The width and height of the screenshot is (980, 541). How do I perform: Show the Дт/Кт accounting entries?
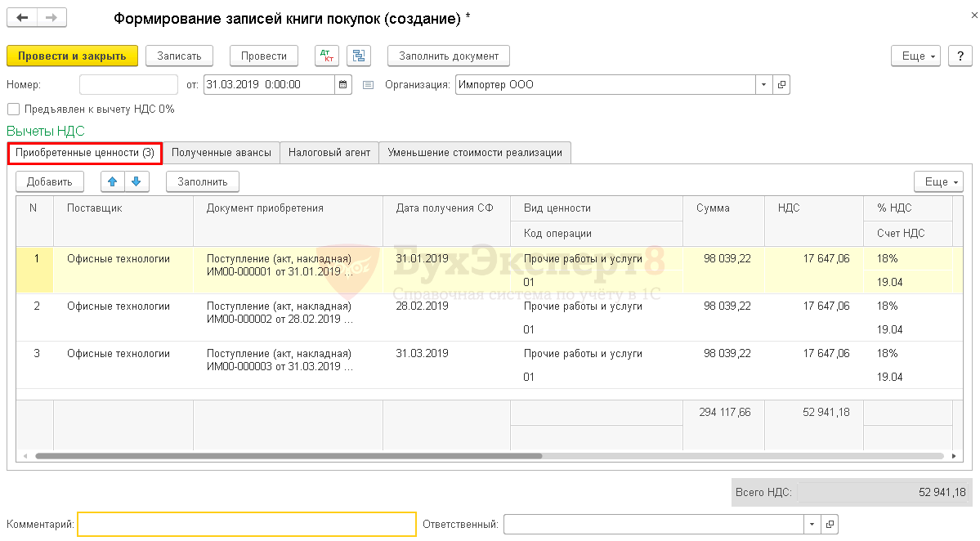pyautogui.click(x=326, y=56)
